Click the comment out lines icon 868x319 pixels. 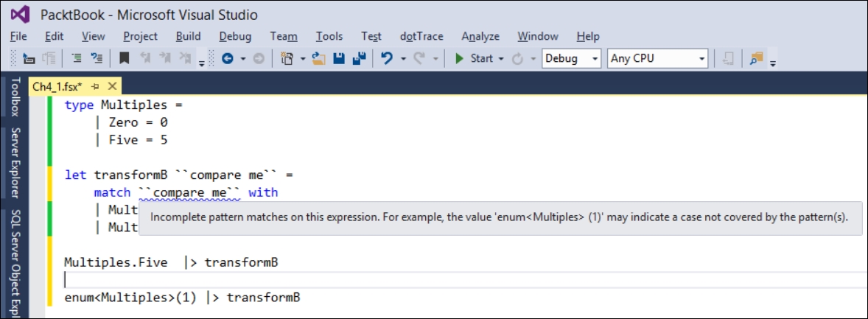click(x=77, y=58)
